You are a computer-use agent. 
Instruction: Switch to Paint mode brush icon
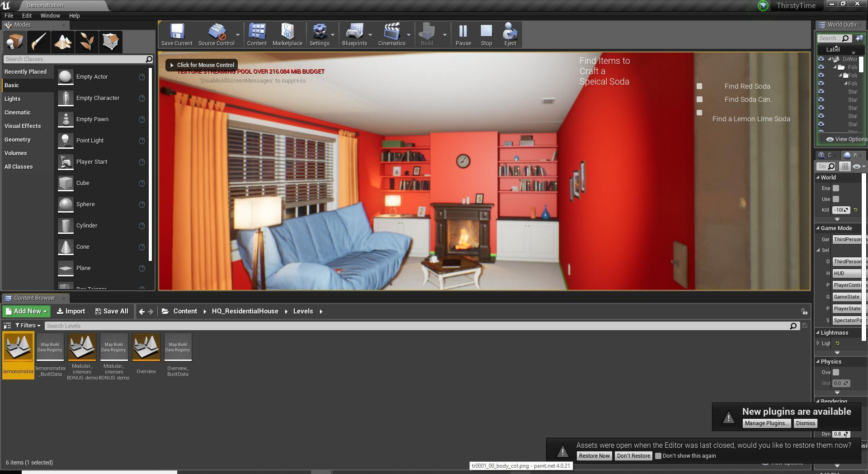pos(39,42)
